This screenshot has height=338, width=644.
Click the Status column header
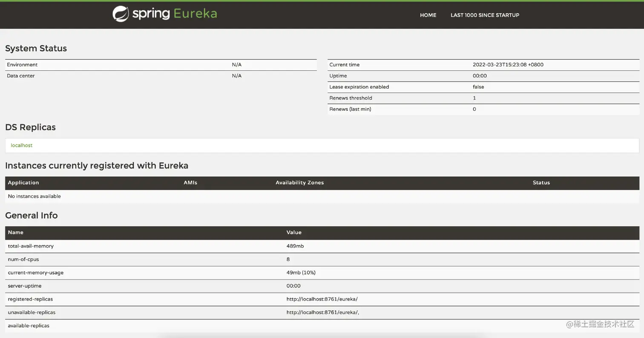541,182
